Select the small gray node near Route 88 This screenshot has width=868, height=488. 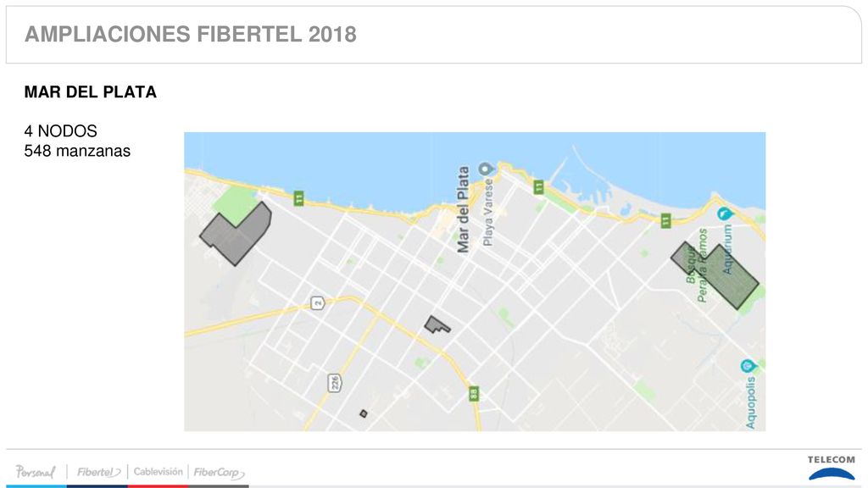pos(437,324)
